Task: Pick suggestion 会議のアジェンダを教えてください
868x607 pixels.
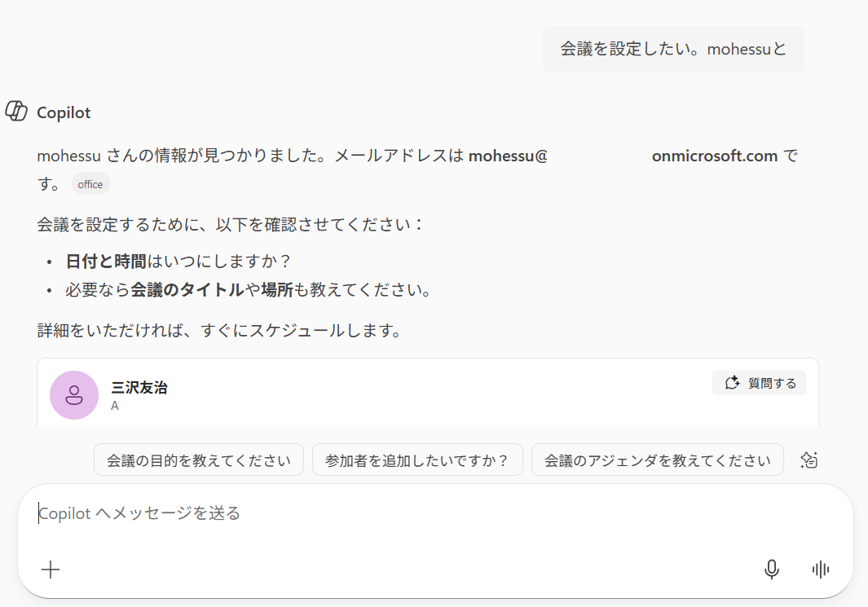Action: pyautogui.click(x=658, y=460)
